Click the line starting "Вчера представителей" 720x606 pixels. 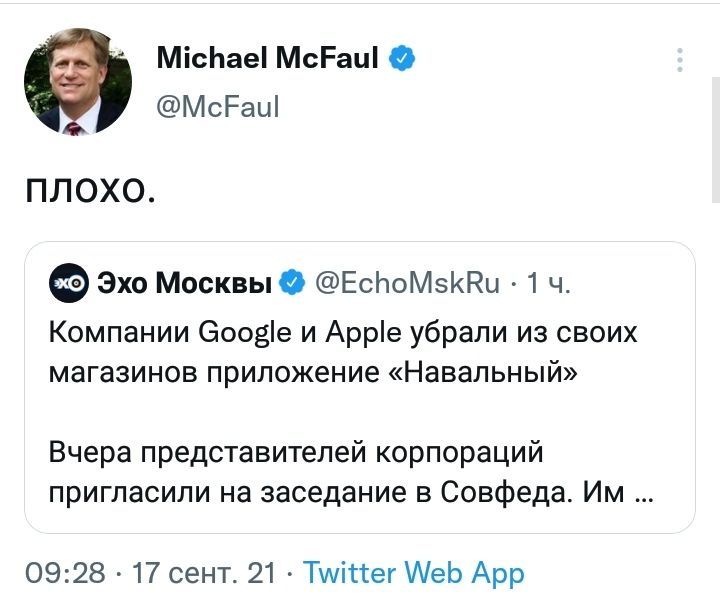[x=295, y=452]
